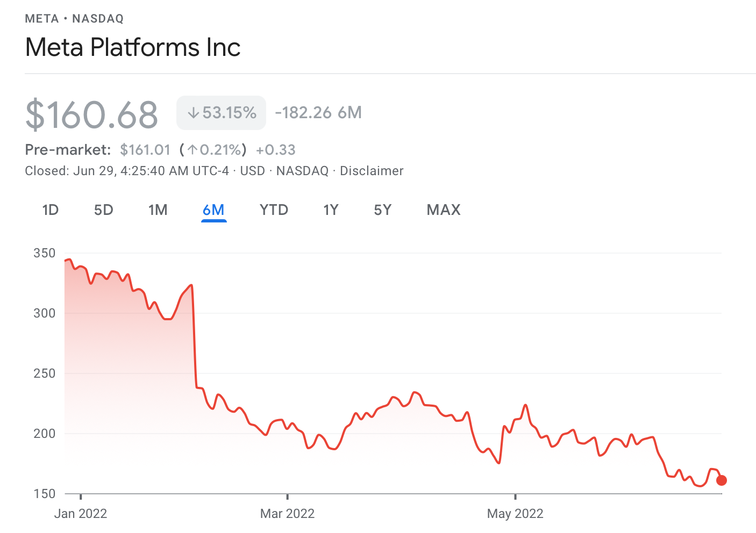This screenshot has height=533, width=756.
Task: Click the pre-market up arrow percentage
Action: point(213,149)
